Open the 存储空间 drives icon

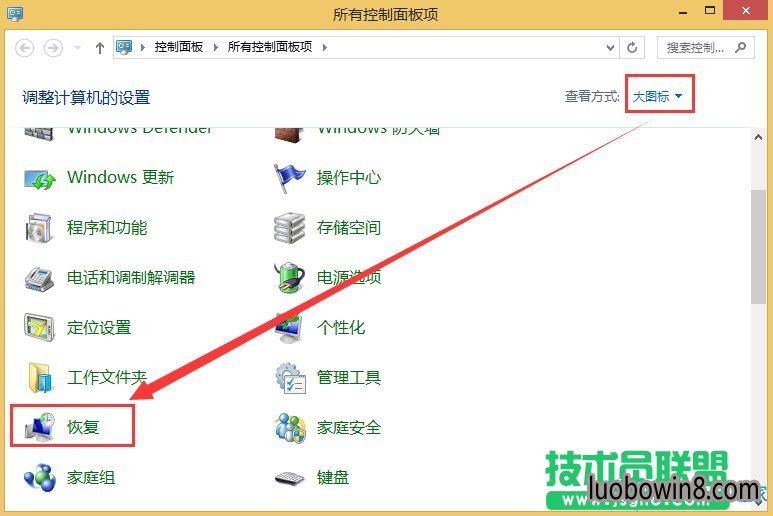(x=289, y=228)
